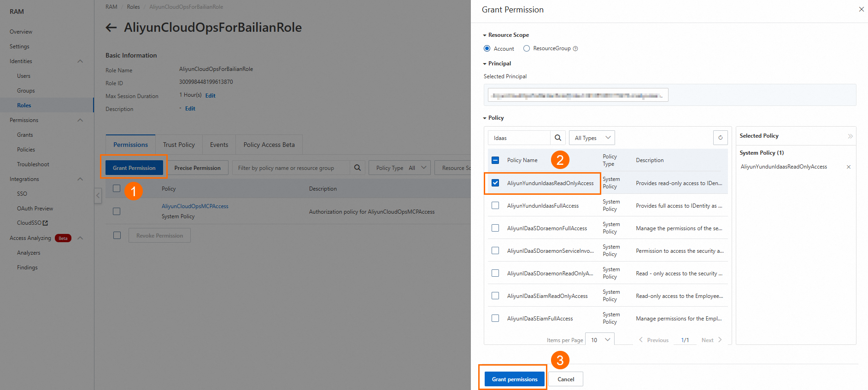Open Items per Page dropdown
The height and width of the screenshot is (390, 868).
[x=600, y=340]
